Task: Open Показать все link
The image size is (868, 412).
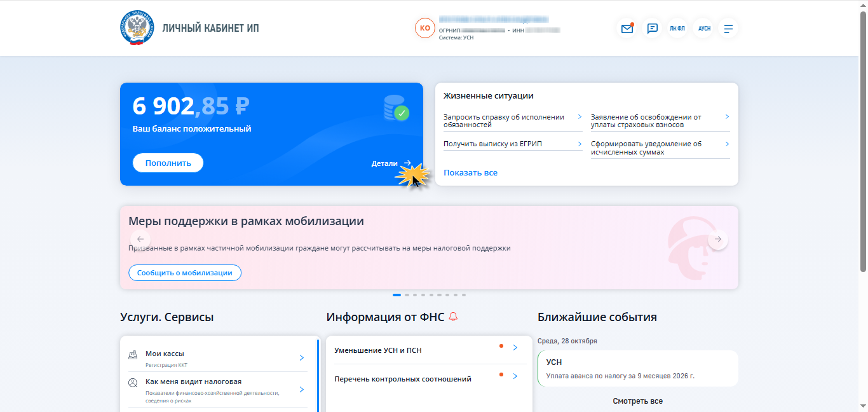Action: pyautogui.click(x=470, y=173)
